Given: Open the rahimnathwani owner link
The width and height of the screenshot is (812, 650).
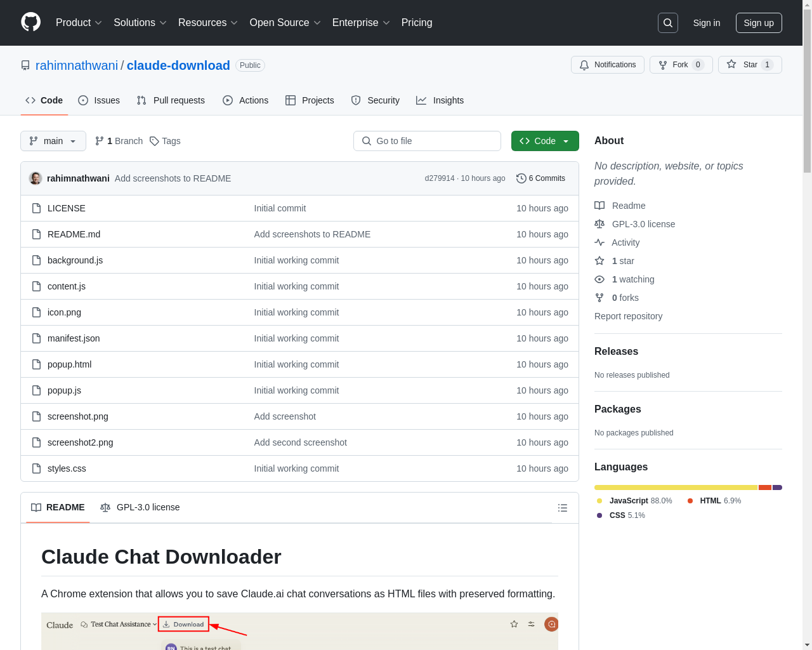Looking at the screenshot, I should point(77,65).
